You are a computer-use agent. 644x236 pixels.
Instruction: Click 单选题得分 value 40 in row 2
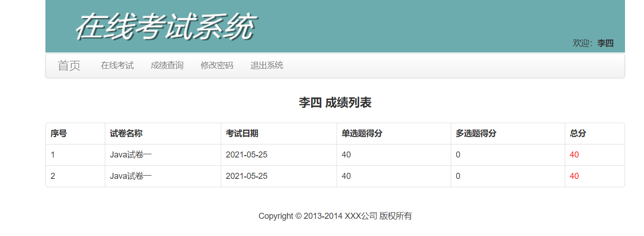(346, 176)
